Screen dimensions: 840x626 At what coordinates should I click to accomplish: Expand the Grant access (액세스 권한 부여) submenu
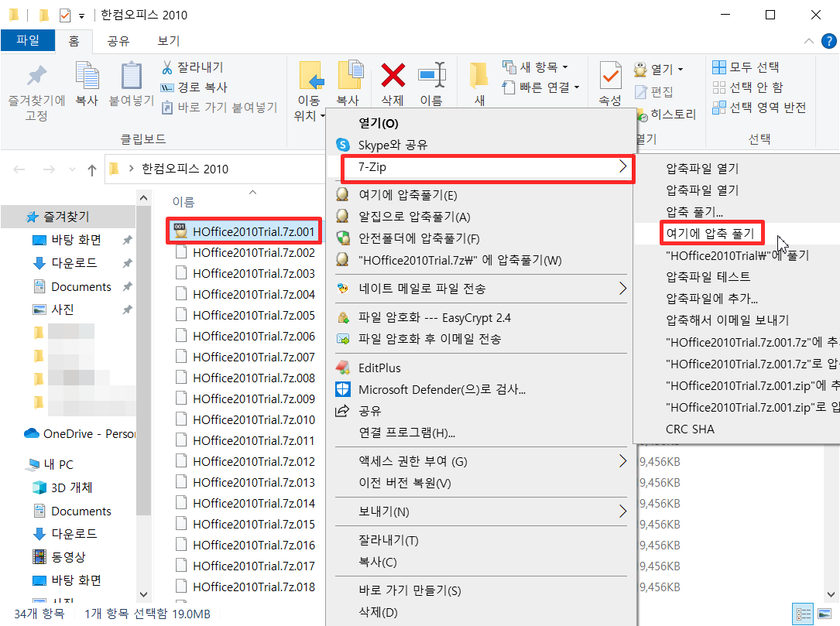481,461
